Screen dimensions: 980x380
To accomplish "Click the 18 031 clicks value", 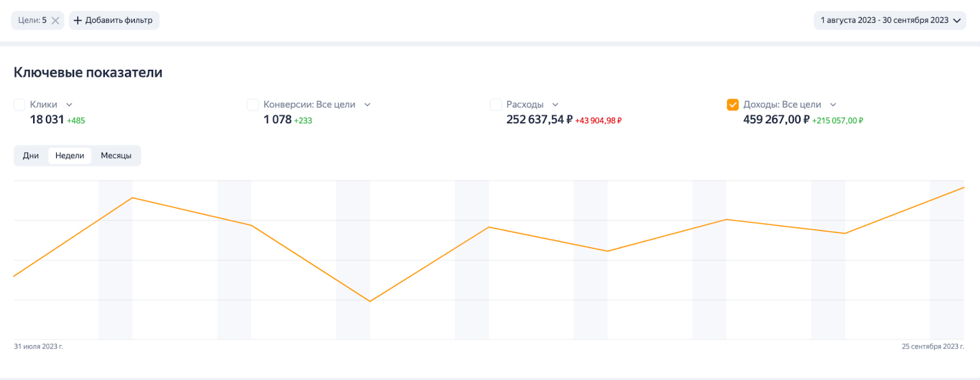I will tap(47, 120).
